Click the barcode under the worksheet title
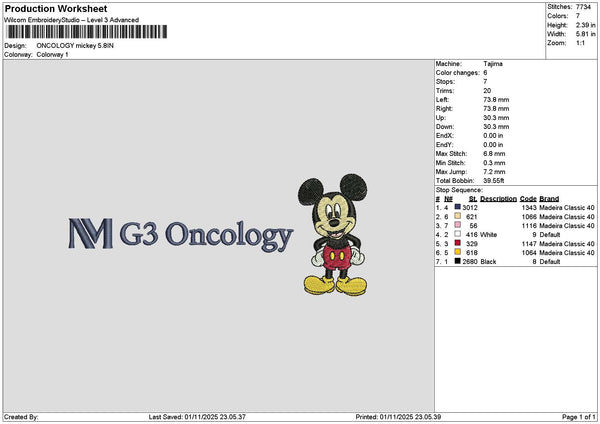The width and height of the screenshot is (600, 424). click(87, 32)
